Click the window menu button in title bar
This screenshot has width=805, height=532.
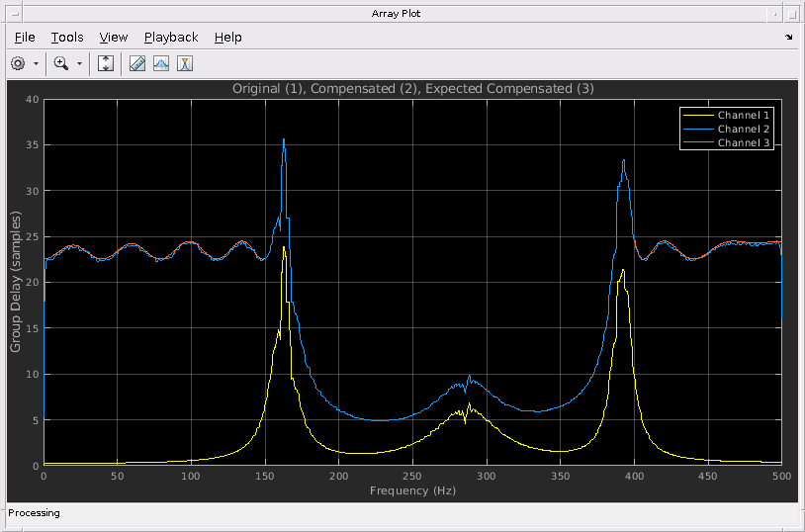tap(16, 14)
